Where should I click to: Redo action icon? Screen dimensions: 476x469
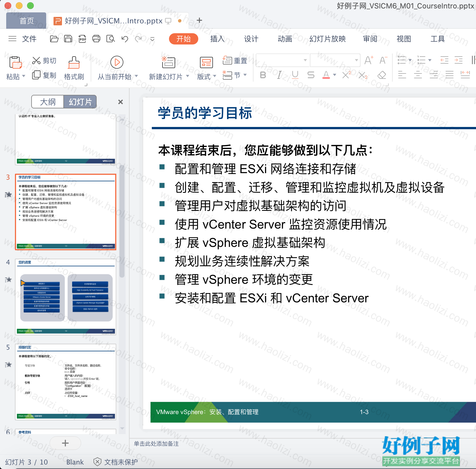138,39
